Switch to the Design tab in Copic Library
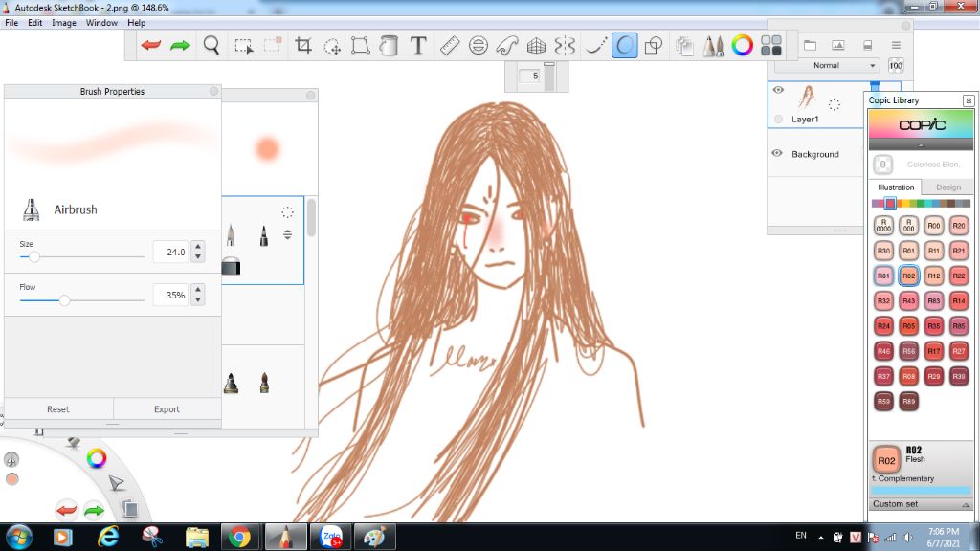Screen dimensions: 980x551 point(948,187)
